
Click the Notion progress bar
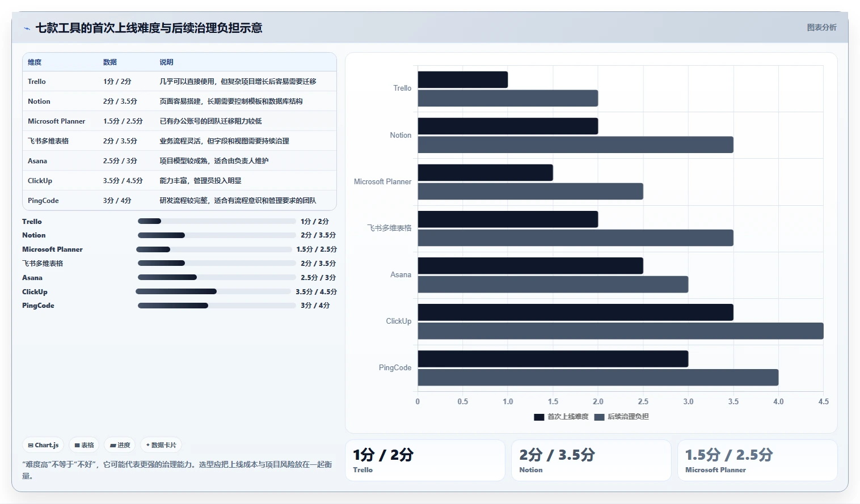[x=217, y=235]
